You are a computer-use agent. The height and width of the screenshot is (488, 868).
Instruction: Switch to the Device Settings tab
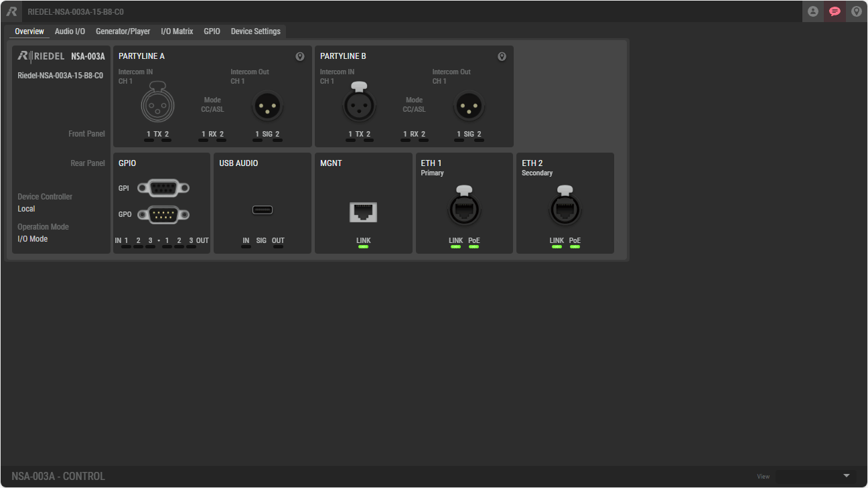coord(256,31)
